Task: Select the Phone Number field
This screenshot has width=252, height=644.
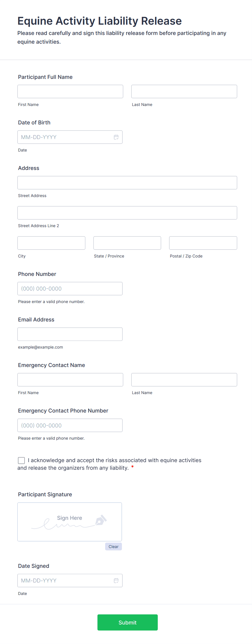Action: point(70,288)
